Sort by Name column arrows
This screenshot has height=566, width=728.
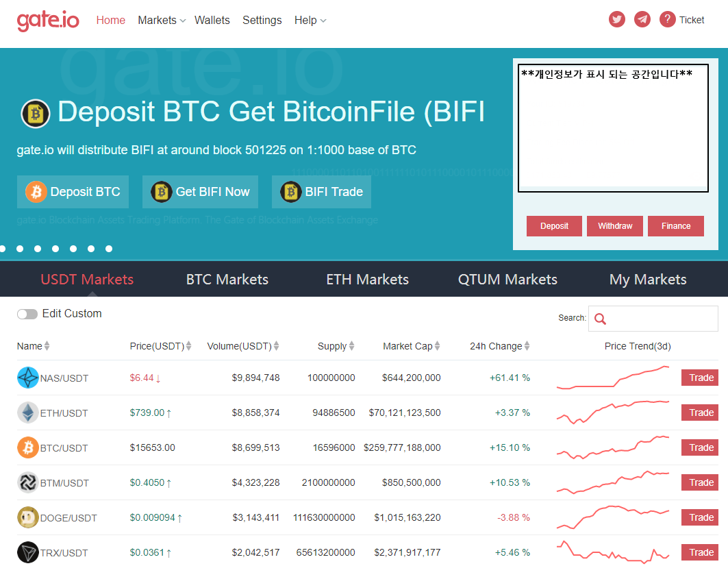[47, 346]
